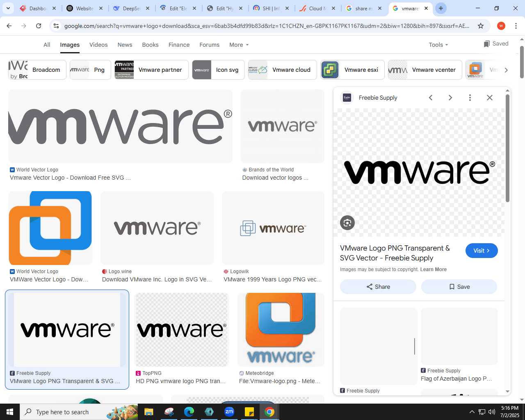
Task: Filter by Png chip
Action: [x=90, y=70]
